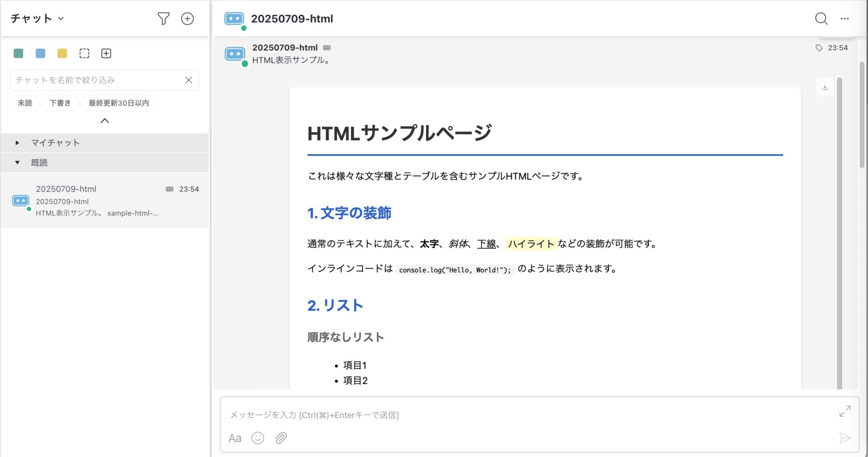Expand the マイチャット section
The width and height of the screenshot is (868, 457).
[17, 143]
